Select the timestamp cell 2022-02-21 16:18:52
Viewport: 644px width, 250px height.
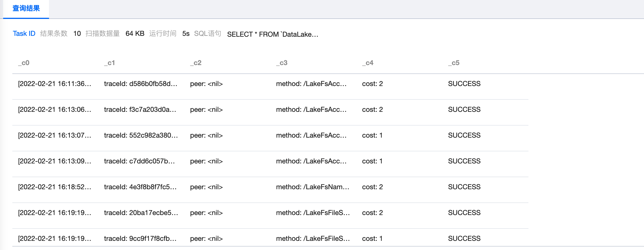pos(54,187)
